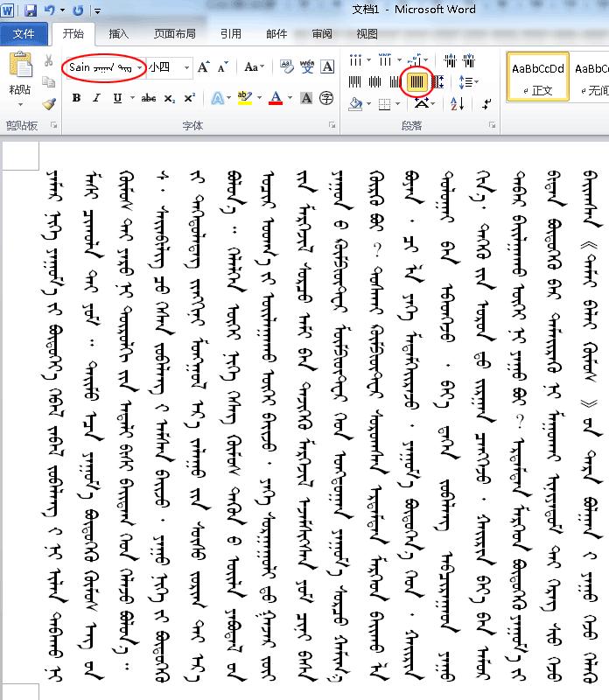Click the Sort A-Z icon
Screen dimensions: 609x700
click(457, 104)
